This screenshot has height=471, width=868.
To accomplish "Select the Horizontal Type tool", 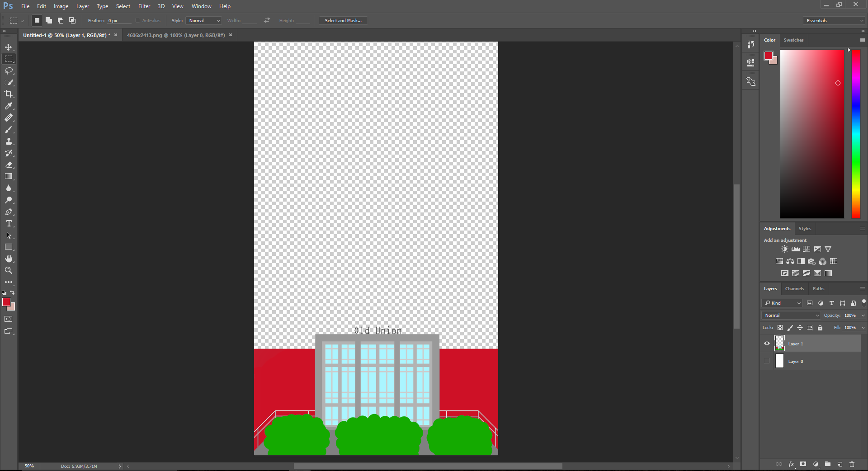I will [9, 223].
